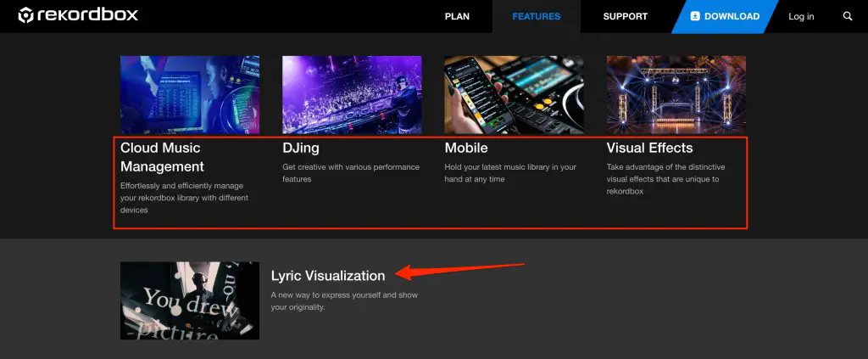The image size is (868, 359).
Task: Click the rekordbox logo
Action: [78, 15]
